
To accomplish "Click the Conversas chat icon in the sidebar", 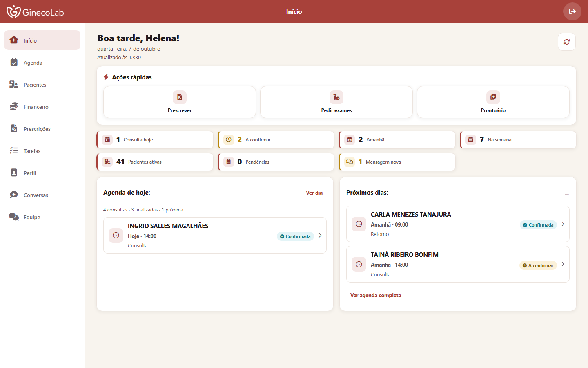I will click(x=14, y=195).
